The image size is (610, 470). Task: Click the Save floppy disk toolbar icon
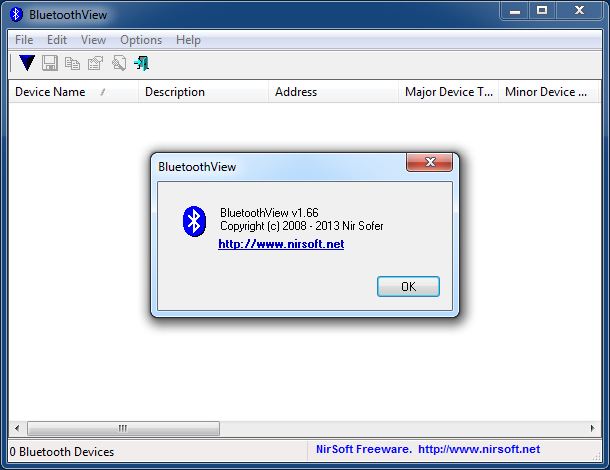point(50,63)
